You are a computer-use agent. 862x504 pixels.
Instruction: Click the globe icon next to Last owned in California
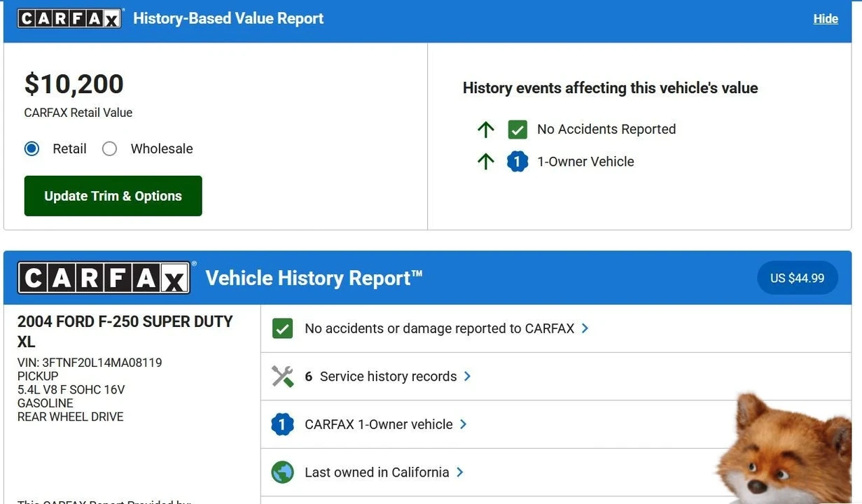pos(282,472)
